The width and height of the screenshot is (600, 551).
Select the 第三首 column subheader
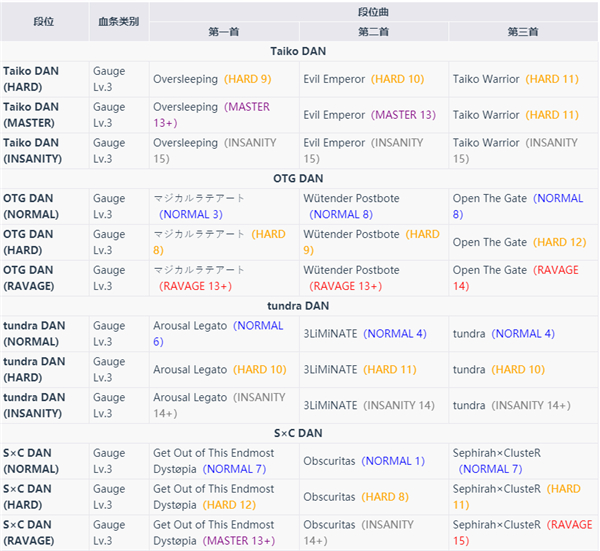click(523, 32)
